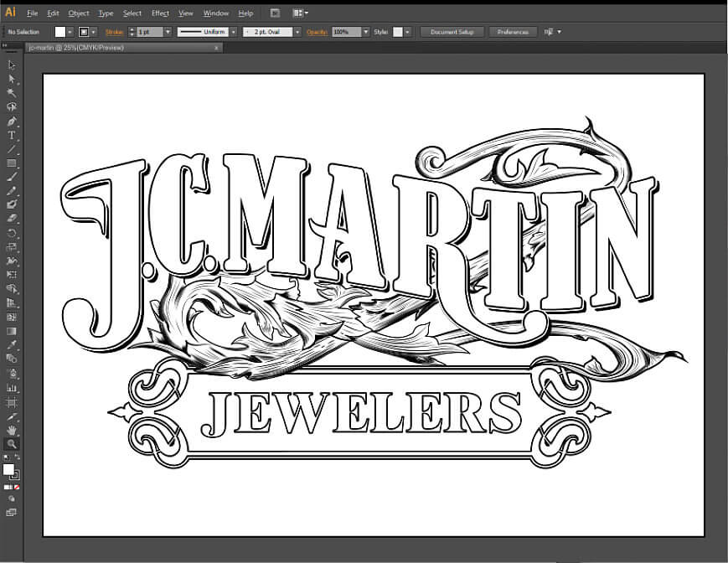The width and height of the screenshot is (728, 563).
Task: Open the Window menu
Action: pyautogui.click(x=216, y=13)
